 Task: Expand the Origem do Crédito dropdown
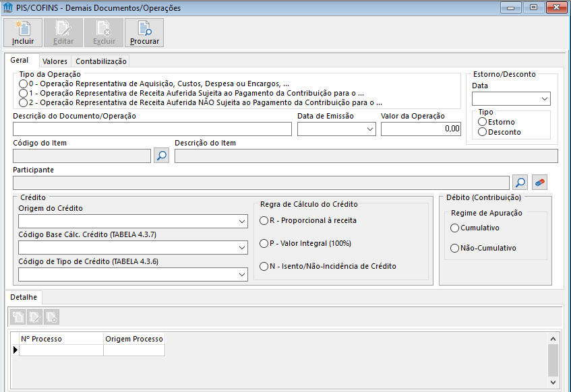click(242, 222)
